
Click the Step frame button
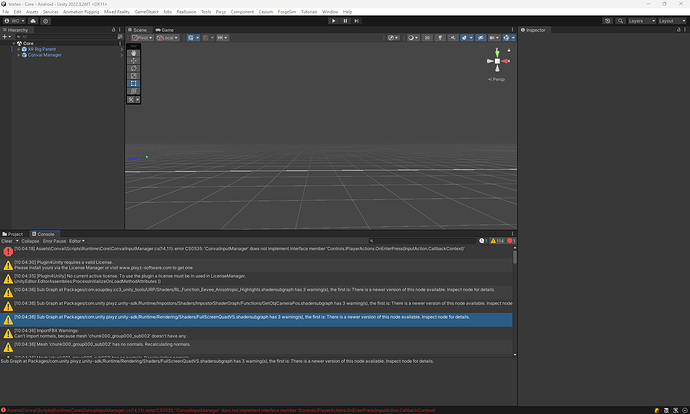coord(356,21)
